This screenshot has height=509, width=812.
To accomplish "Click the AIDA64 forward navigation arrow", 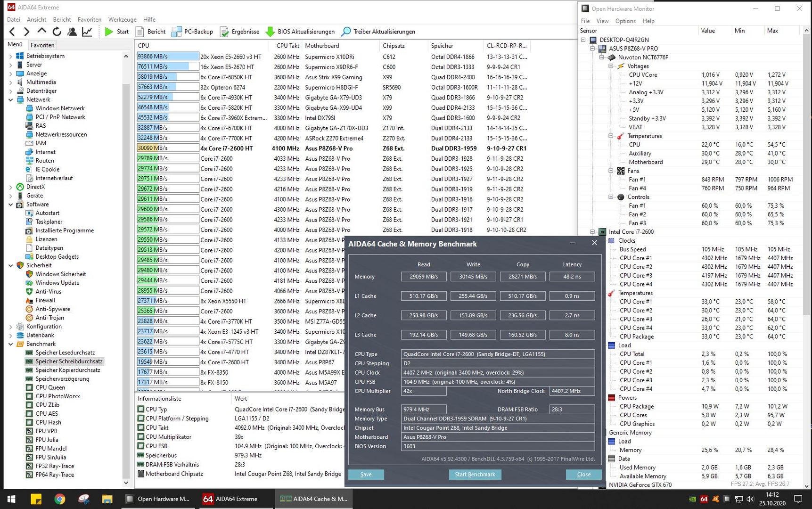I will click(27, 32).
